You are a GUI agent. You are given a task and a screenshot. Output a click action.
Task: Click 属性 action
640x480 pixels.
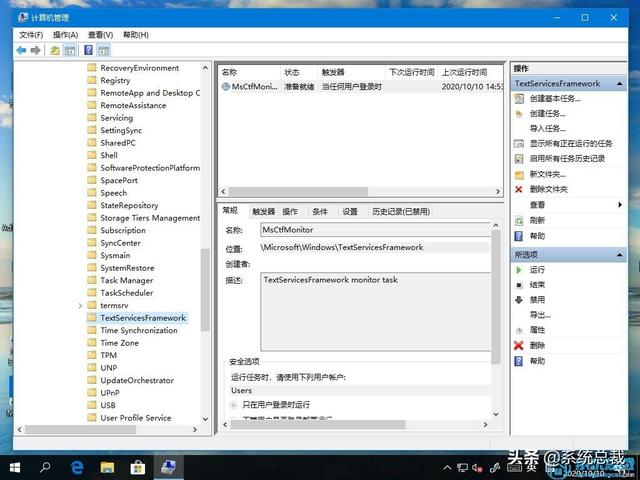537,330
